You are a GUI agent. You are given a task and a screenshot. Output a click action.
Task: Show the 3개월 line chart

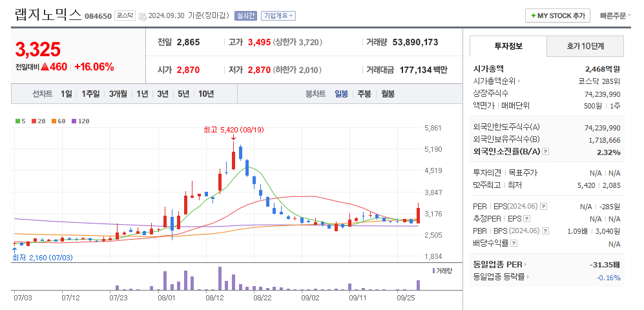[x=118, y=94]
